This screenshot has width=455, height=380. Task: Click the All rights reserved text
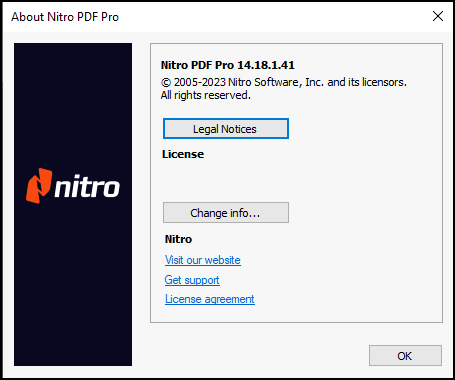(206, 95)
